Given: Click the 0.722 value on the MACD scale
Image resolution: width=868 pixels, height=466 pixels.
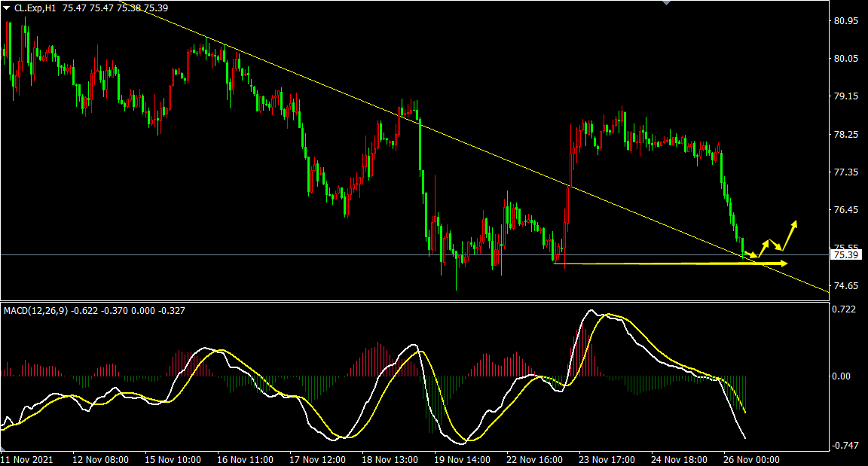Looking at the screenshot, I should 845,309.
